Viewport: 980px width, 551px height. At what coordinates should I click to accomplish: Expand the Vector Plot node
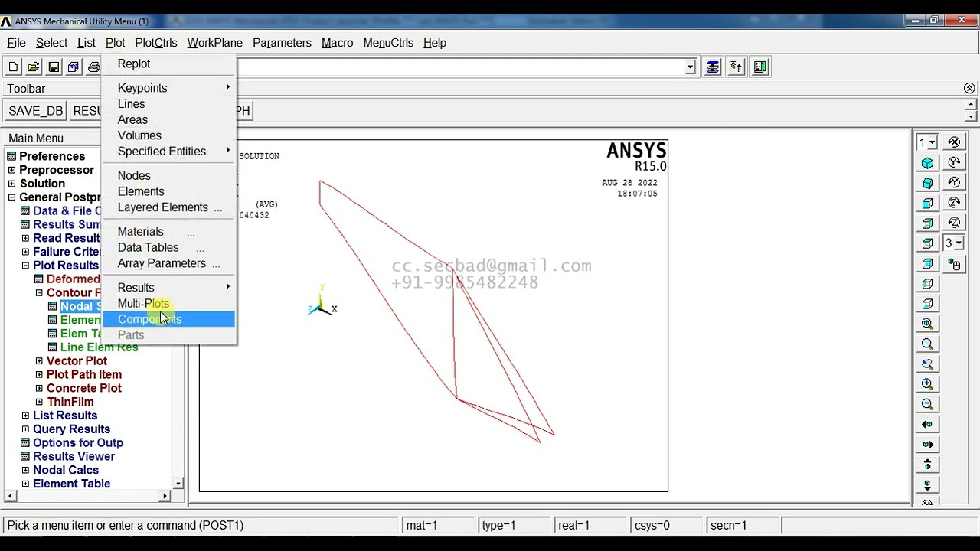39,361
